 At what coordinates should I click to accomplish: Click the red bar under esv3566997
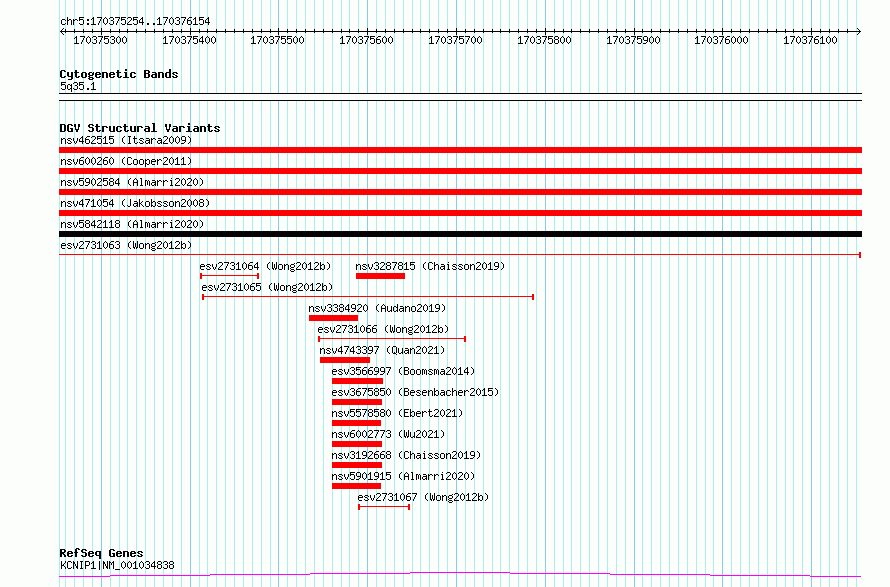click(357, 381)
